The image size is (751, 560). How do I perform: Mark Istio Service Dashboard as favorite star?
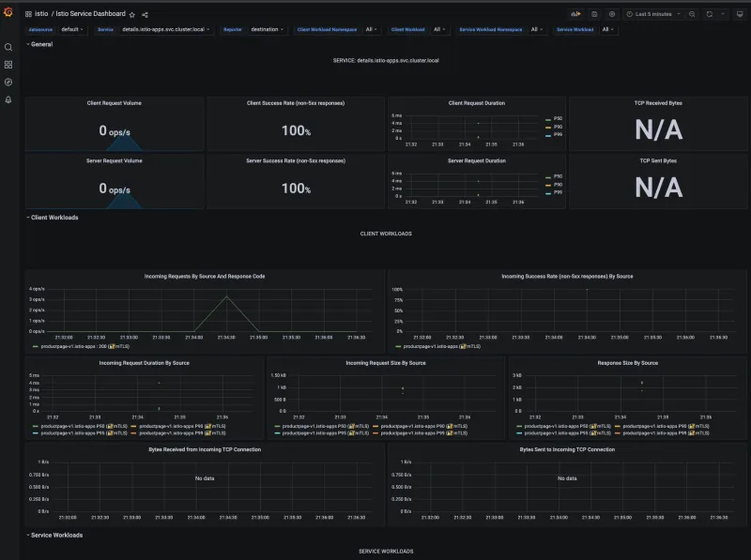(x=131, y=14)
